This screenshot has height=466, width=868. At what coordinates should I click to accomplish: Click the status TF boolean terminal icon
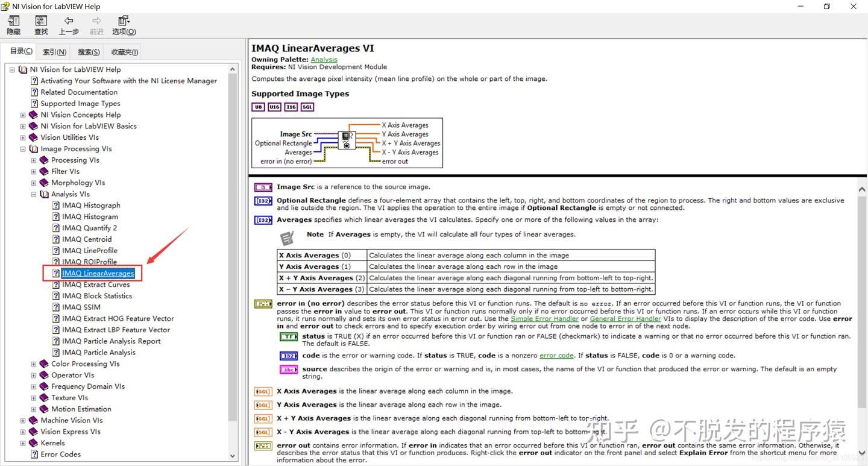289,337
